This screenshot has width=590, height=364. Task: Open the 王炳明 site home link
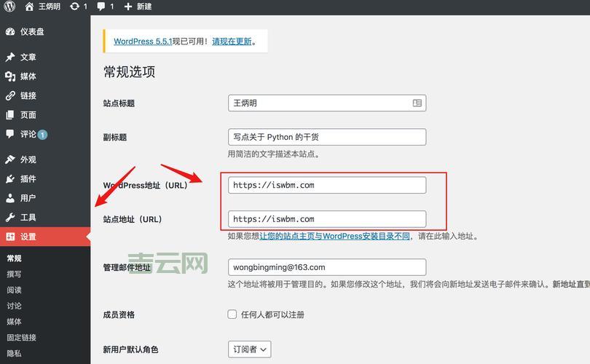[x=42, y=7]
